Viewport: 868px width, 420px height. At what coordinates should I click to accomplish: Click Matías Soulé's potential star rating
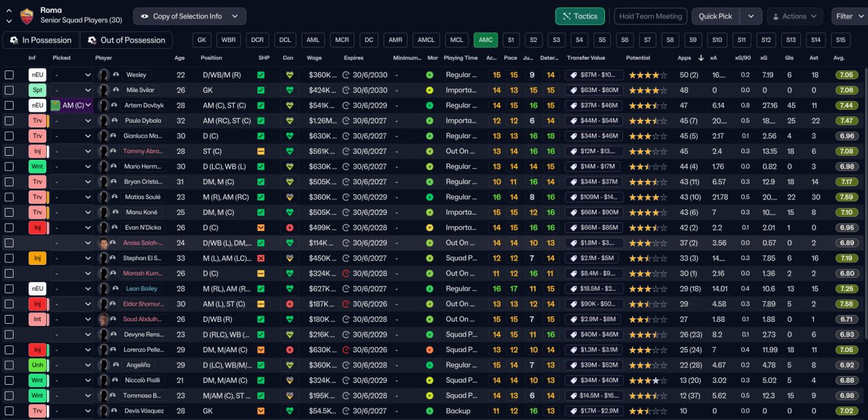point(647,197)
